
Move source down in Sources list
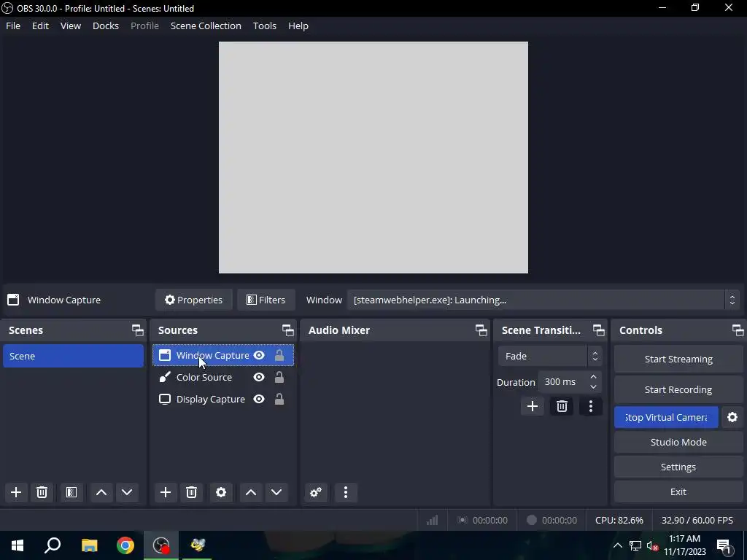(276, 492)
